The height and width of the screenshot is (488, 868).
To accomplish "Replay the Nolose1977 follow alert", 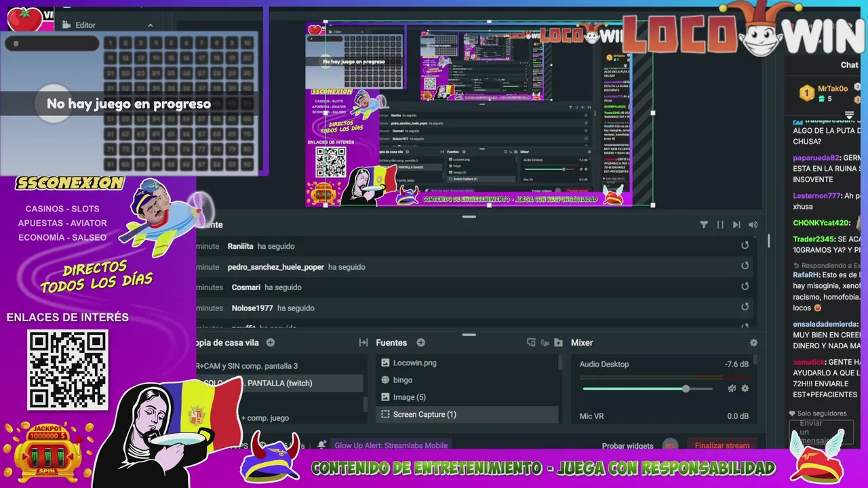I will pos(745,307).
